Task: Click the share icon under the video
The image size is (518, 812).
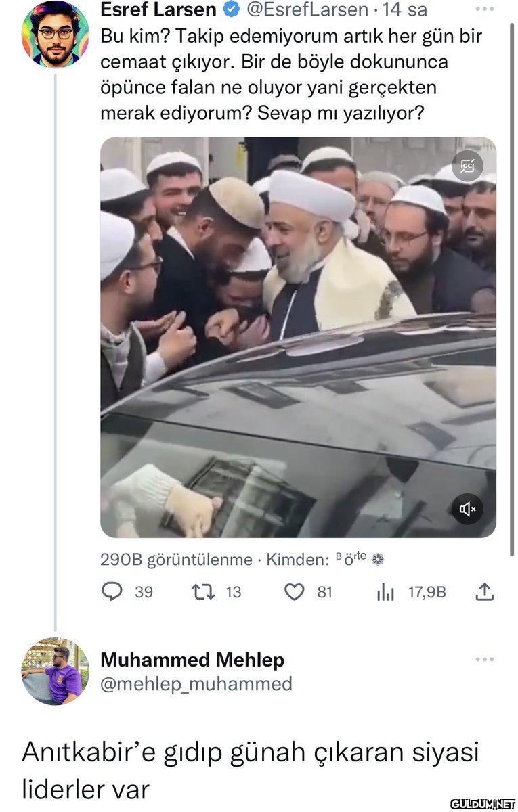Action: coord(484,592)
